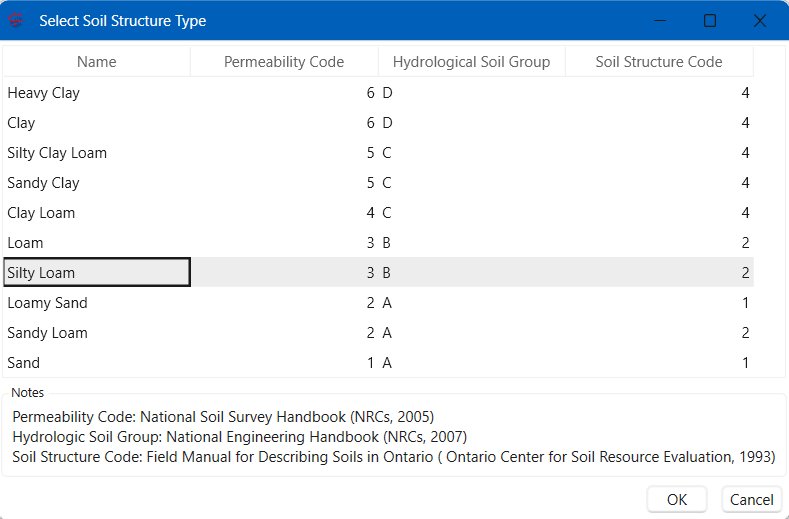This screenshot has width=789, height=519.
Task: Dismiss dialog with Cancel button
Action: 752,499
